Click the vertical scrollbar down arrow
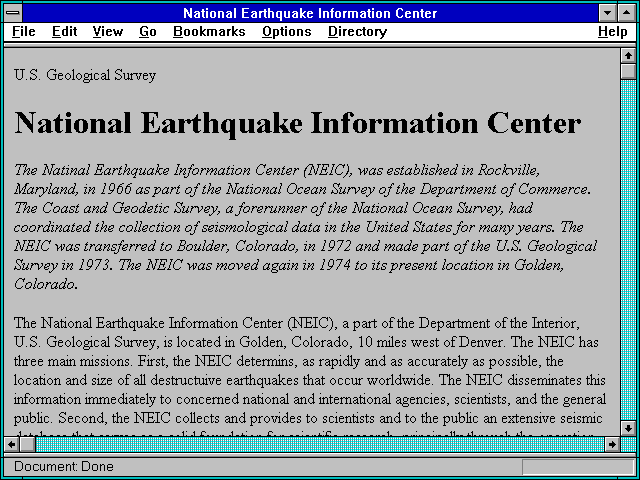Image resolution: width=640 pixels, height=480 pixels. click(628, 428)
